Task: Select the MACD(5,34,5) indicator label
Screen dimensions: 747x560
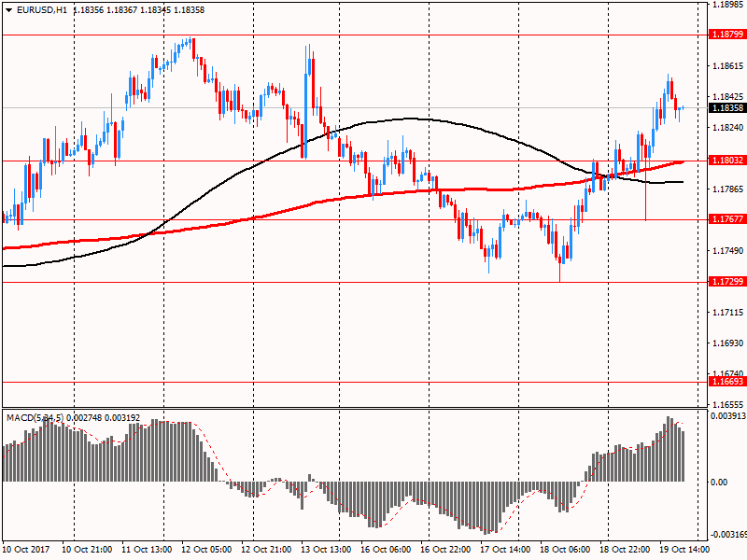Action: (35, 418)
